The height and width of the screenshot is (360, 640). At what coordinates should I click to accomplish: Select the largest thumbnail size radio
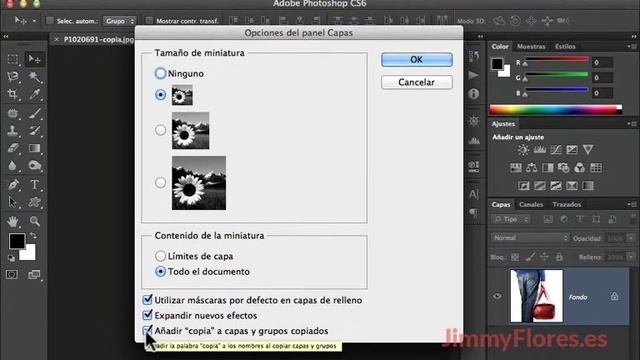(x=160, y=182)
